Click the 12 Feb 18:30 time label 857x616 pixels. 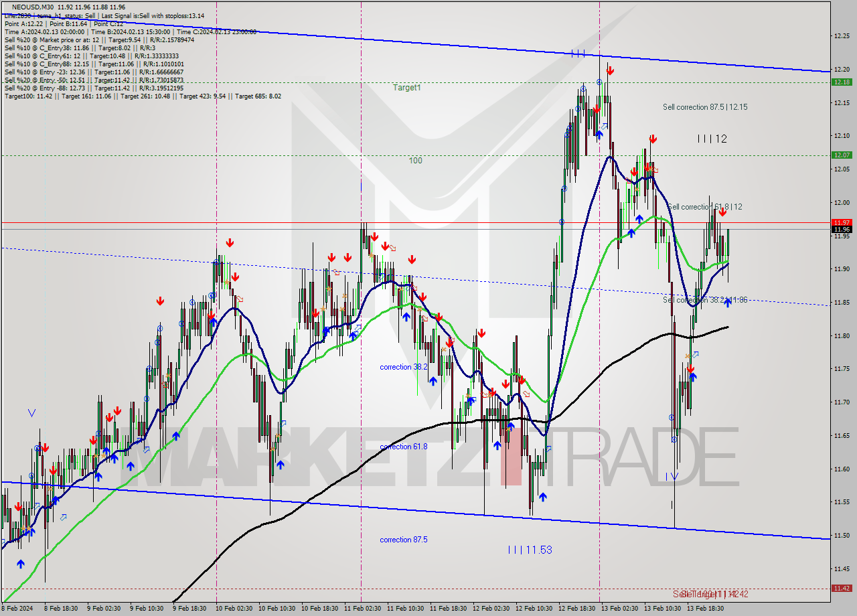coord(576,609)
